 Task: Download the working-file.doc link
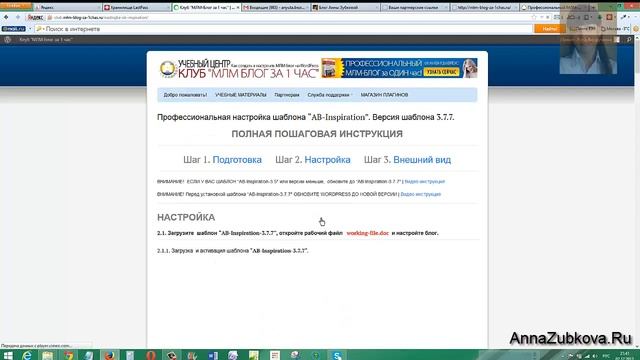(x=368, y=233)
